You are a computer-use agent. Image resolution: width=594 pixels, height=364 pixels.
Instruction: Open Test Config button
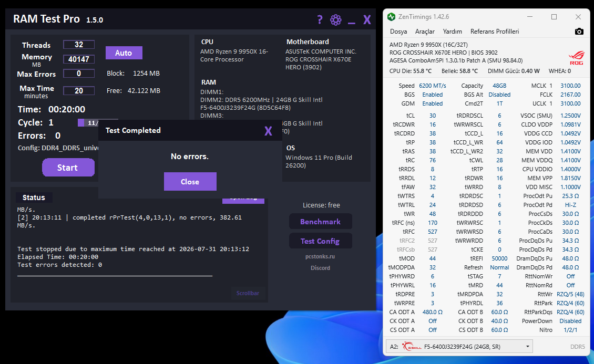(321, 241)
